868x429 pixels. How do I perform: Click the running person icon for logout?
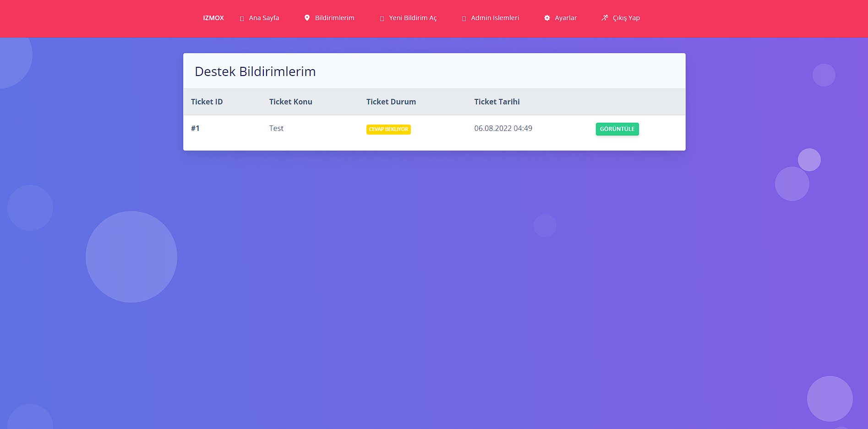pyautogui.click(x=605, y=18)
